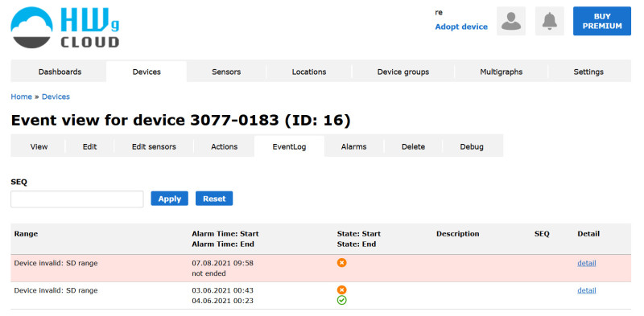This screenshot has width=644, height=316.
Task: Open detail link for 07.08.2021 event
Action: pos(587,263)
